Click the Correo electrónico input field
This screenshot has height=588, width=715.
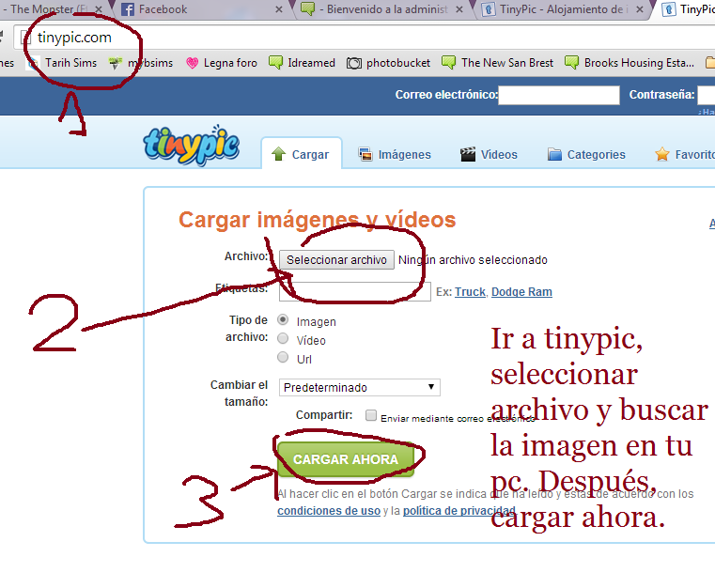click(559, 95)
